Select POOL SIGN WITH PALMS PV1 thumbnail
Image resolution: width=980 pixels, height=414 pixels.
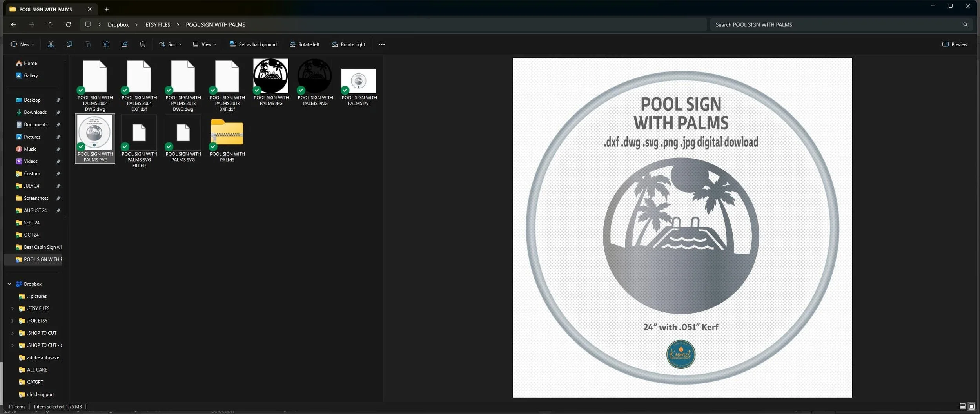coord(359,84)
